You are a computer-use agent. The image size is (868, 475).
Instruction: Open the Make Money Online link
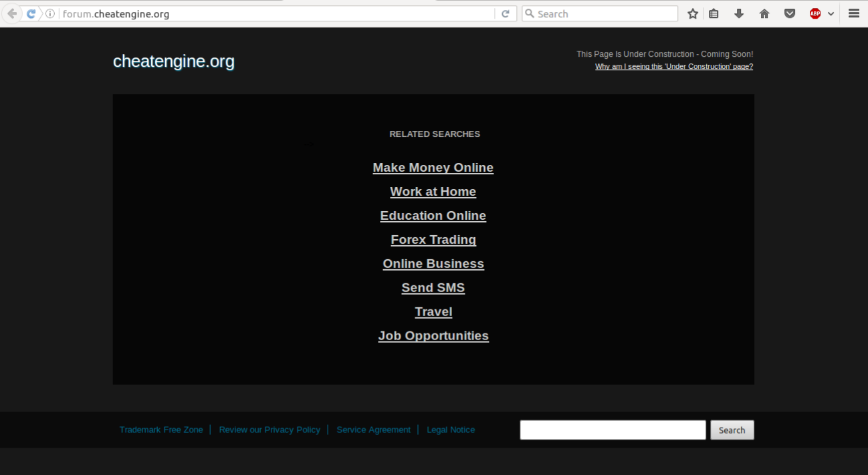tap(433, 168)
